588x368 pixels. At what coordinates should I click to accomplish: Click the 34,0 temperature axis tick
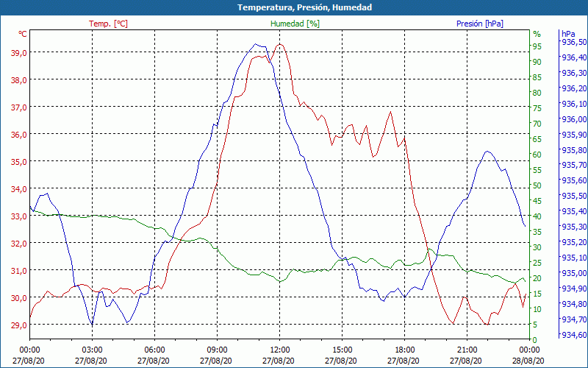[x=19, y=189]
